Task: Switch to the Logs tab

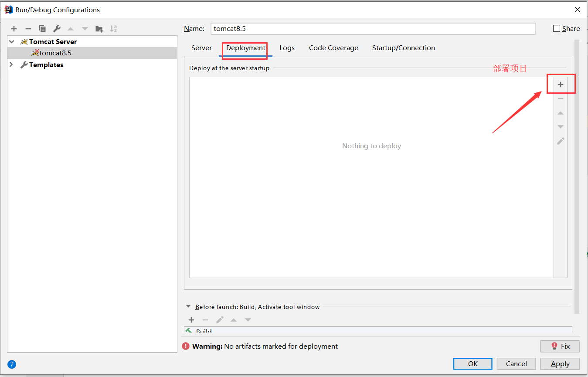Action: click(x=287, y=48)
